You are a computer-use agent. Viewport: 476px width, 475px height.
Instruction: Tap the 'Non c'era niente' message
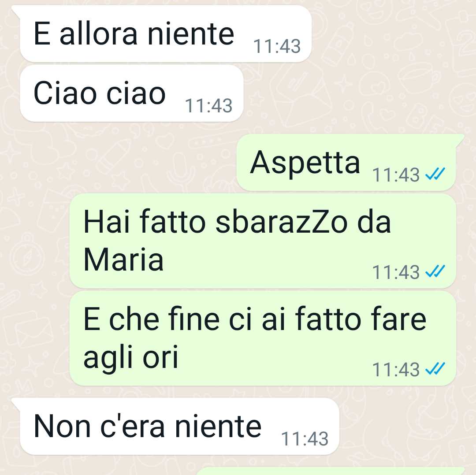pos(179,426)
